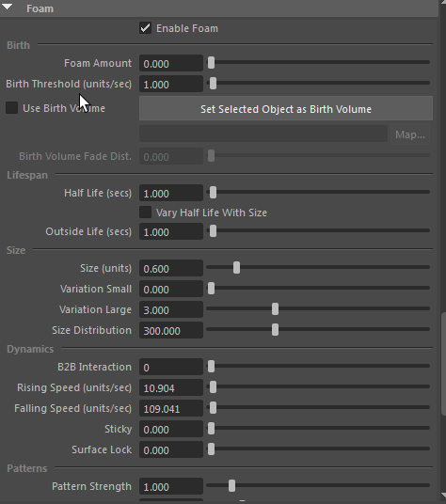Click the Foam Amount value field
This screenshot has width=446, height=504.
(171, 63)
